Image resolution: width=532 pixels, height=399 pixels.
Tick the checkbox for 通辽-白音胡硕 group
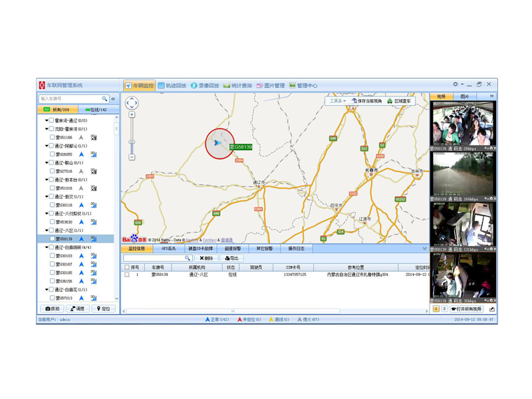pyautogui.click(x=51, y=247)
